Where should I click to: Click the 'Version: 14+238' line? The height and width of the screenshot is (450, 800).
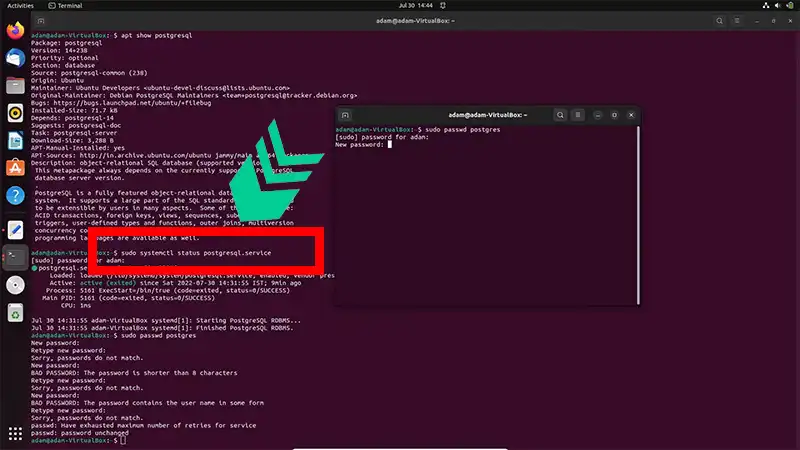click(59, 51)
